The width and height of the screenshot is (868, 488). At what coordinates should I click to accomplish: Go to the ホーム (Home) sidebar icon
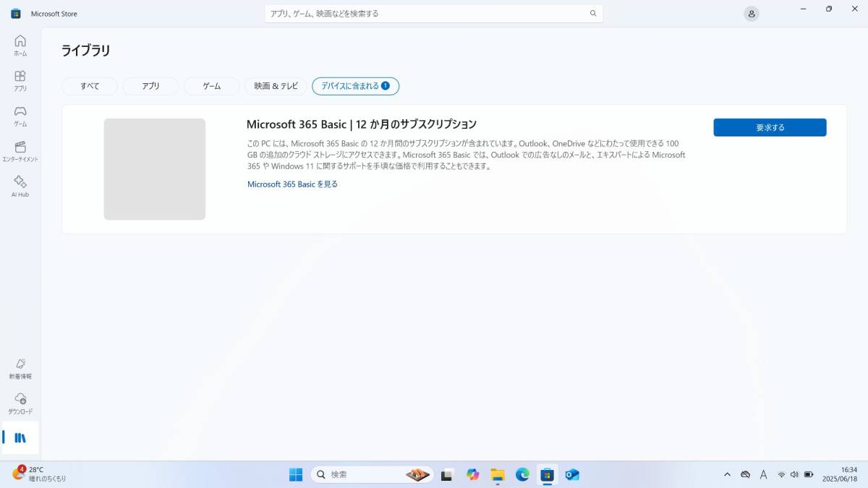(20, 45)
